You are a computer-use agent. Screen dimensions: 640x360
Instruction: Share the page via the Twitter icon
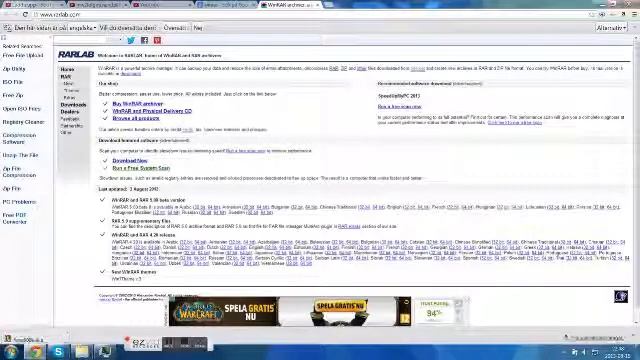[131, 40]
